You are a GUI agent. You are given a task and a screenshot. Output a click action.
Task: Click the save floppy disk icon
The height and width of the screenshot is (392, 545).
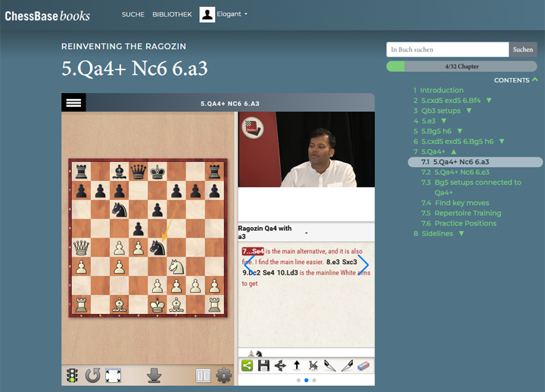[x=263, y=366]
